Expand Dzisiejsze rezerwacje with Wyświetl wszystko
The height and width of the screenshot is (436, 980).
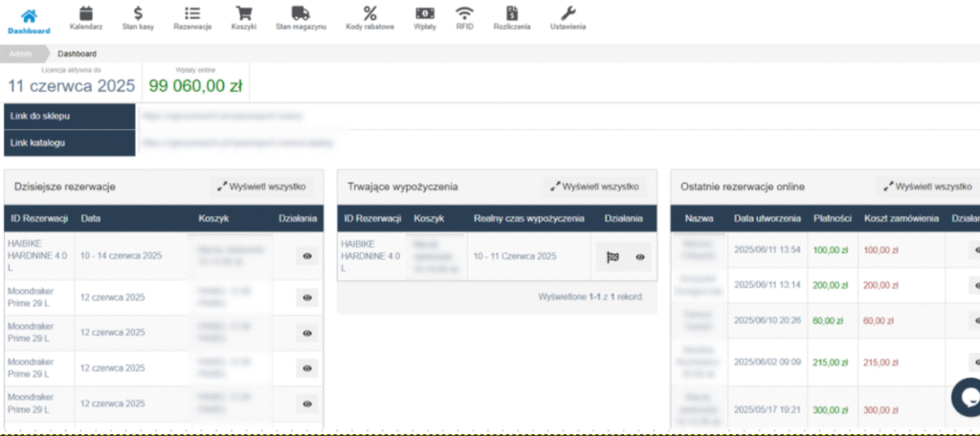tap(261, 186)
